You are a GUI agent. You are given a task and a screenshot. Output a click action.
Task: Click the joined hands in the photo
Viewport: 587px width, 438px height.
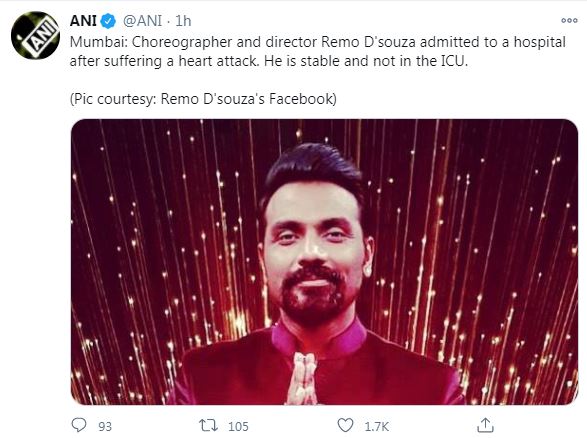[x=304, y=378]
